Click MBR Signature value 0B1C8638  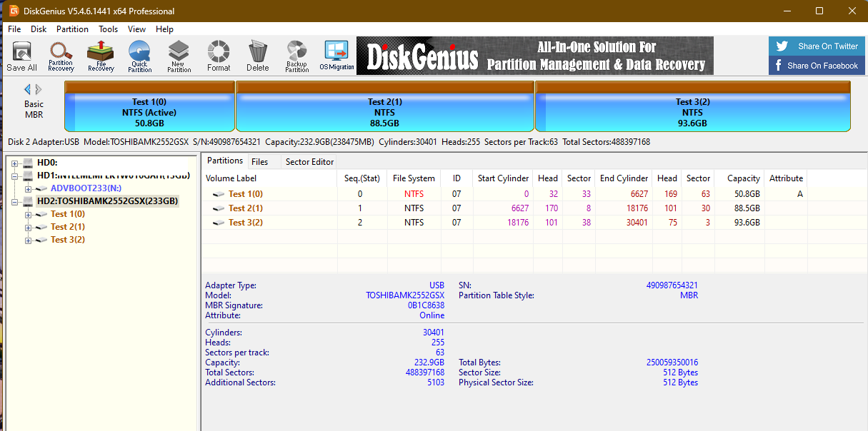(426, 305)
